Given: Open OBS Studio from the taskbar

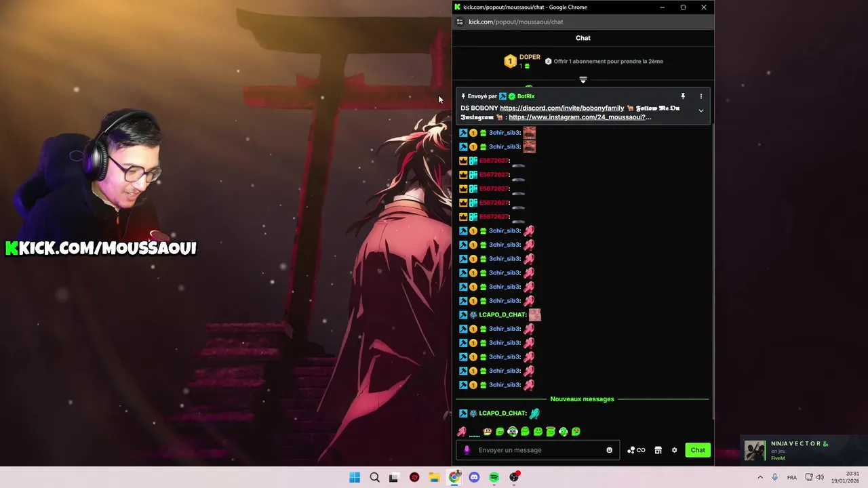Looking at the screenshot, I should 514,477.
